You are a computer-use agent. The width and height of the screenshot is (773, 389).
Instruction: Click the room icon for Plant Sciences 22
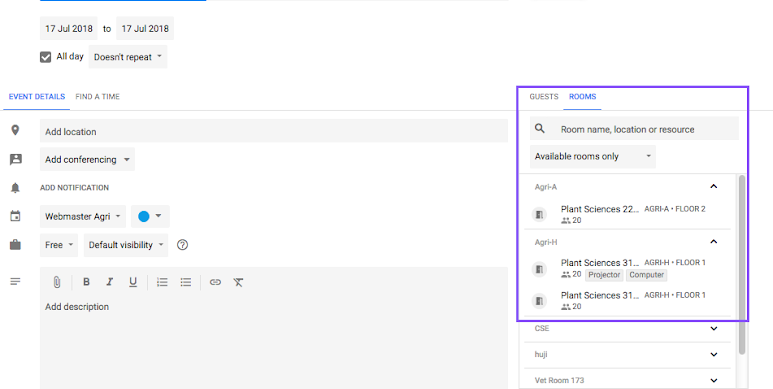(539, 214)
